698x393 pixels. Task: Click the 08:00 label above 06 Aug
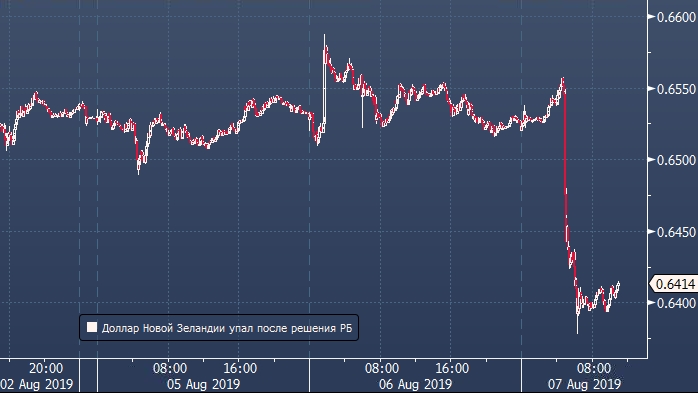pyautogui.click(x=381, y=369)
